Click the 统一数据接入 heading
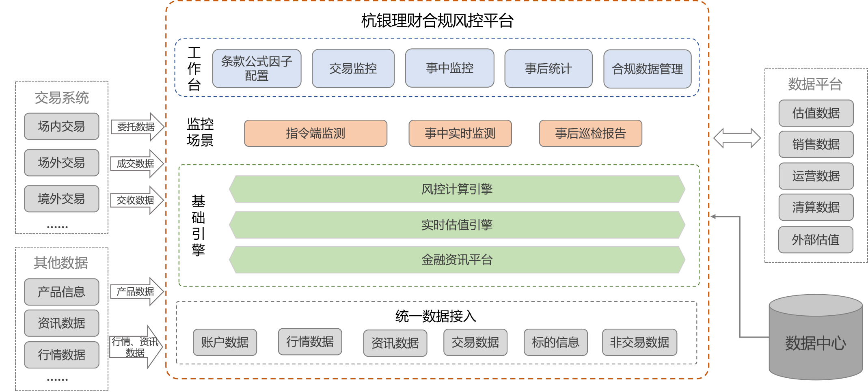Screen dimensions: 868x392 click(x=436, y=316)
